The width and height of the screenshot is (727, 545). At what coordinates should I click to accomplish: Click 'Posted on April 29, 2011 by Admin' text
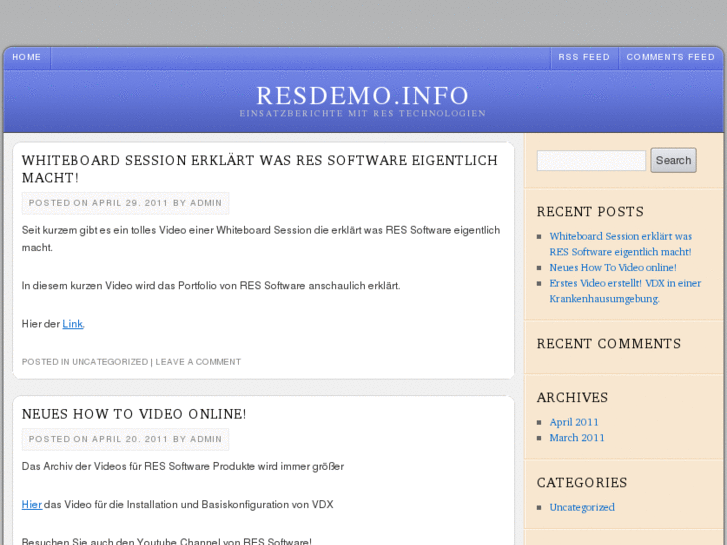[x=125, y=203]
